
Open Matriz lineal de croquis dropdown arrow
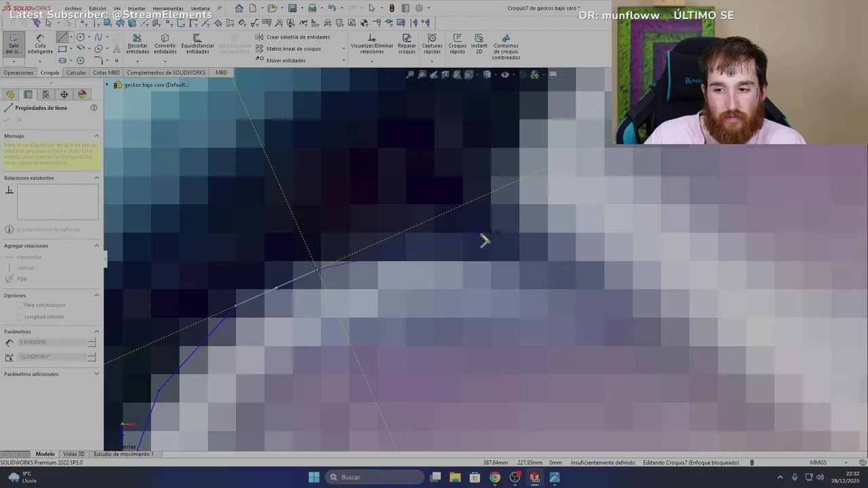pos(343,49)
